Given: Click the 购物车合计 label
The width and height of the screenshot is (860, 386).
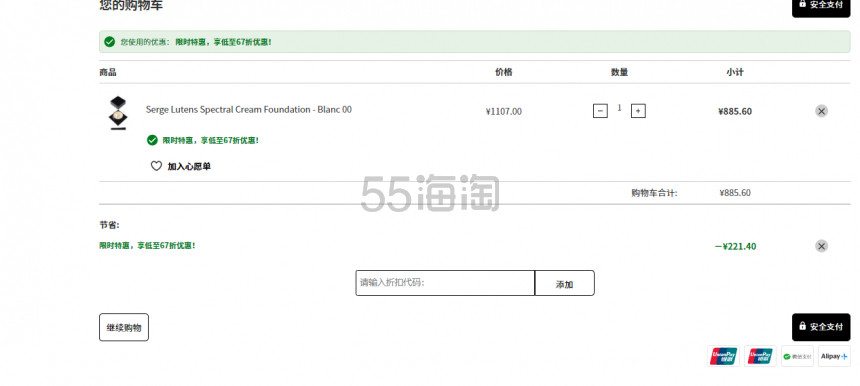Looking at the screenshot, I should point(654,193).
